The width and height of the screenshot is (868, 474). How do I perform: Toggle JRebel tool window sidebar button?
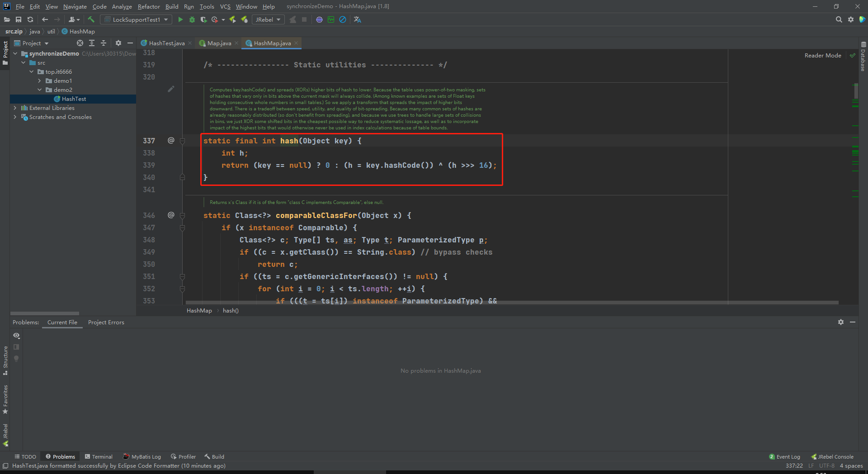coord(5,435)
